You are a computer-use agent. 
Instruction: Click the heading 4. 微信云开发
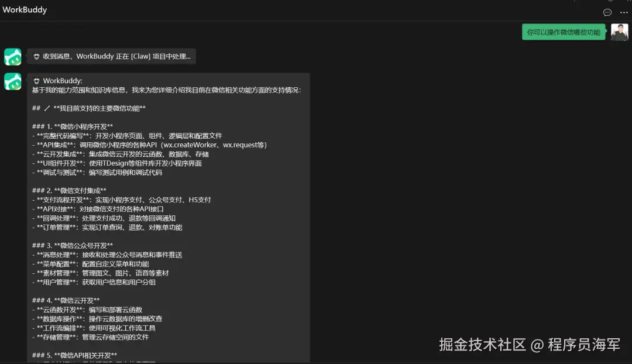point(66,301)
